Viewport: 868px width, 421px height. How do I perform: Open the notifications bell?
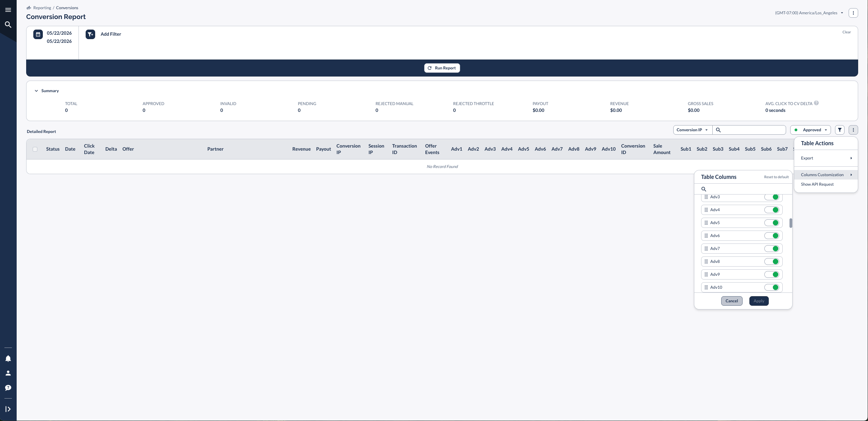tap(8, 359)
